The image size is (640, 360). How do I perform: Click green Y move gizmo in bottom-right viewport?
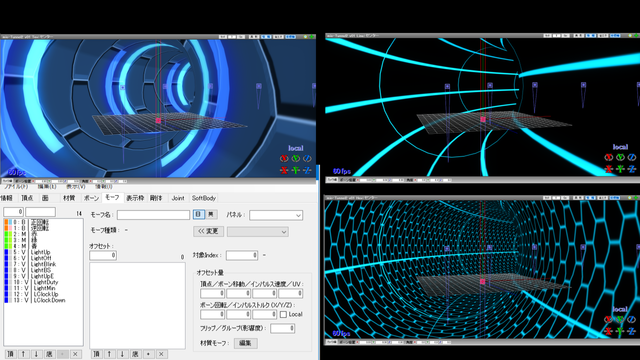click(x=620, y=331)
